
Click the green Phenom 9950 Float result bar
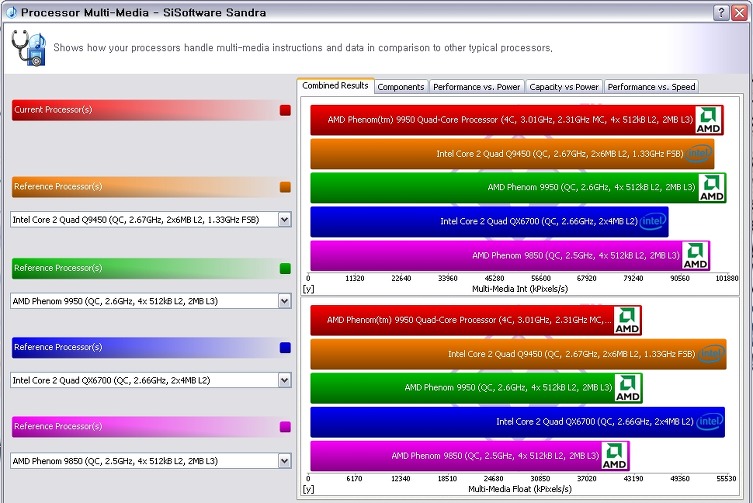[x=476, y=388]
